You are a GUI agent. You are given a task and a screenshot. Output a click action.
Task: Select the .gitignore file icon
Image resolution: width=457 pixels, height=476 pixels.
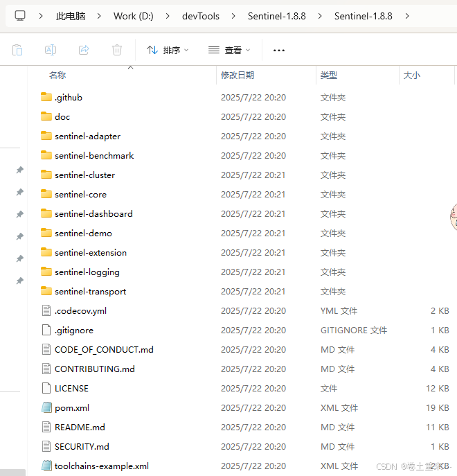[46, 330]
